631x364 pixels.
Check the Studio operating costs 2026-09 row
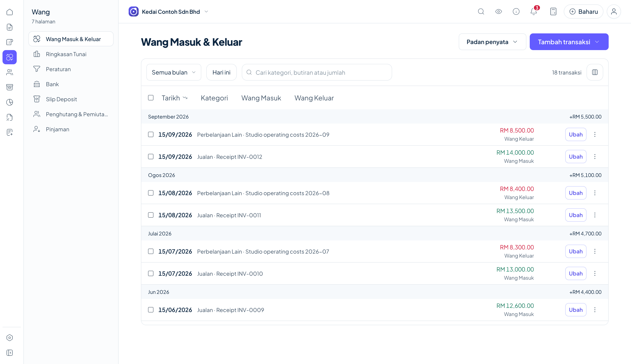point(151,134)
